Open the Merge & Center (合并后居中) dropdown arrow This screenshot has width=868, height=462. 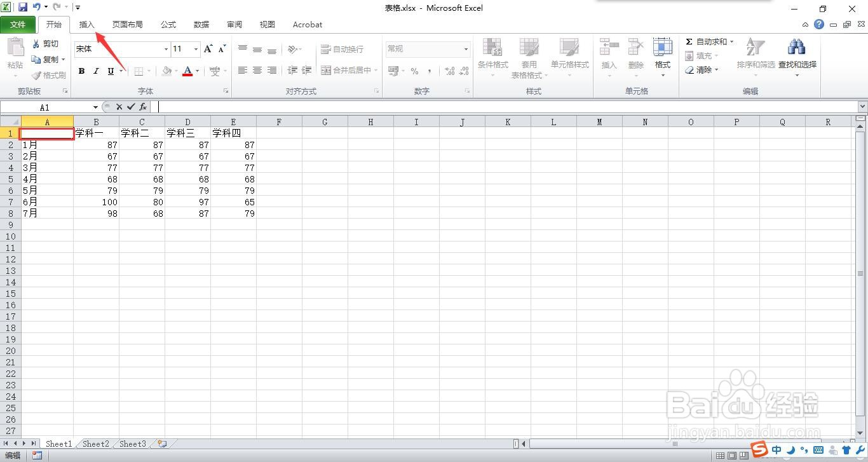coord(376,71)
